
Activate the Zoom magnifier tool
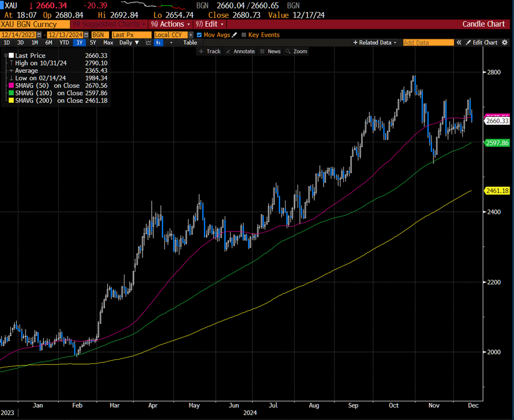[x=296, y=52]
